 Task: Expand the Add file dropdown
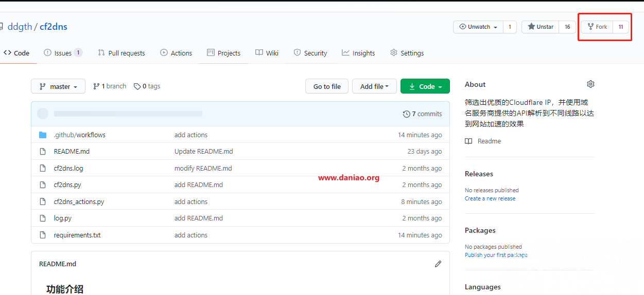pos(374,86)
